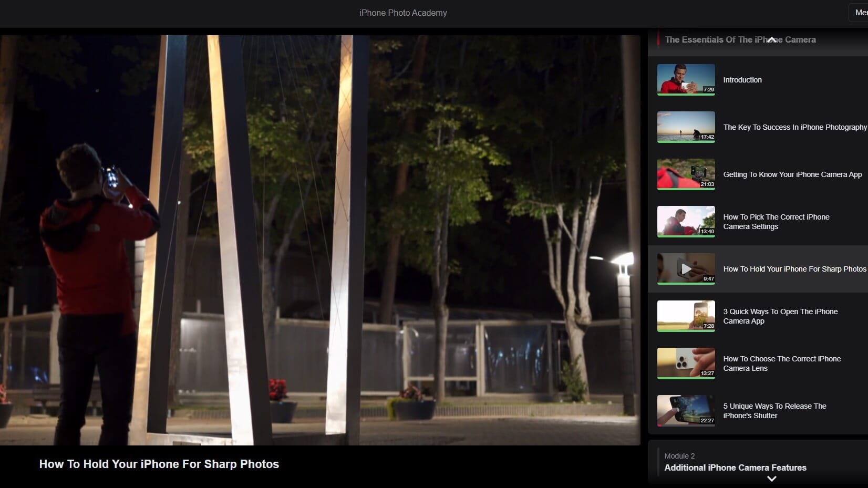Expand Module 2 "Additional iPhone Camera Features"
Image resolution: width=868 pixels, height=488 pixels.
click(771, 478)
